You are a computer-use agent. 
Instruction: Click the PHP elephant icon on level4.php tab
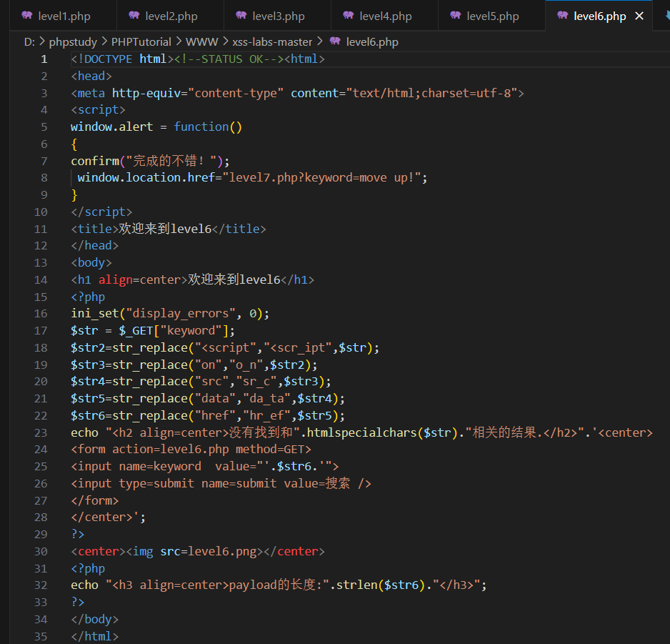click(x=349, y=16)
